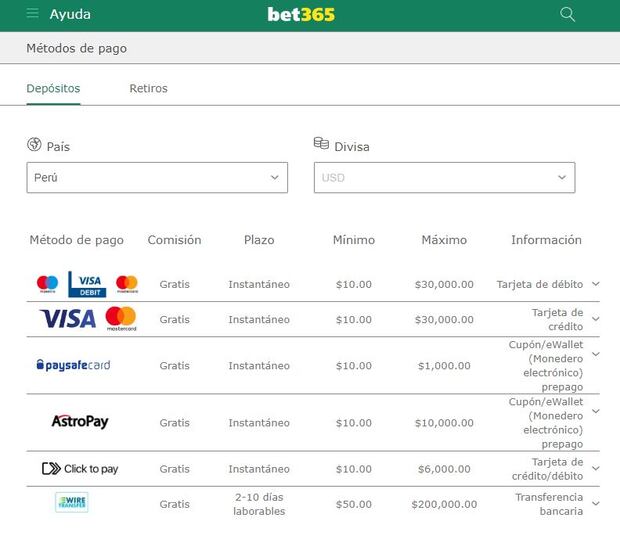Expand the AstroPay row information chevron

pyautogui.click(x=596, y=411)
